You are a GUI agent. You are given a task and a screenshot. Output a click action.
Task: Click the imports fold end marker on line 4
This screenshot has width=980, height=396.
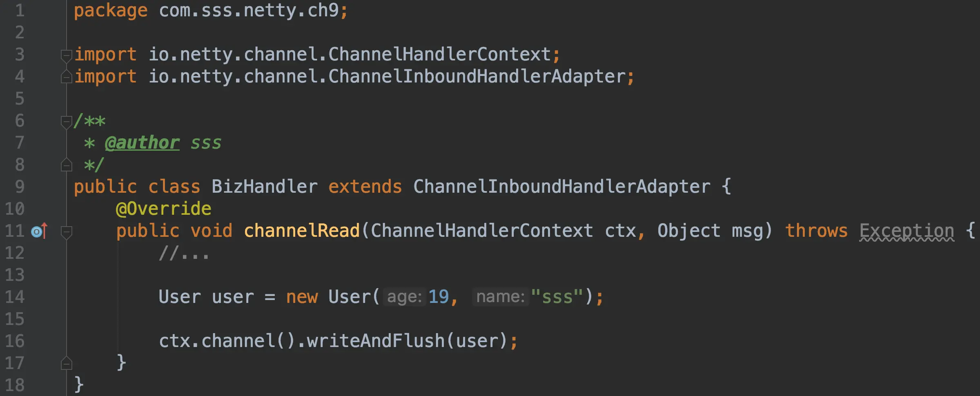click(x=66, y=77)
